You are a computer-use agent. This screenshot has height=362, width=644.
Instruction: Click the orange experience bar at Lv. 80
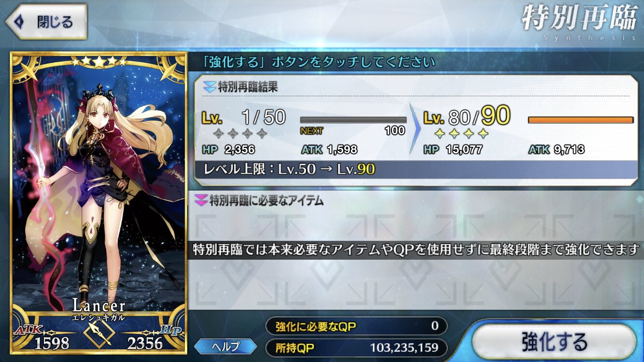[581, 120]
